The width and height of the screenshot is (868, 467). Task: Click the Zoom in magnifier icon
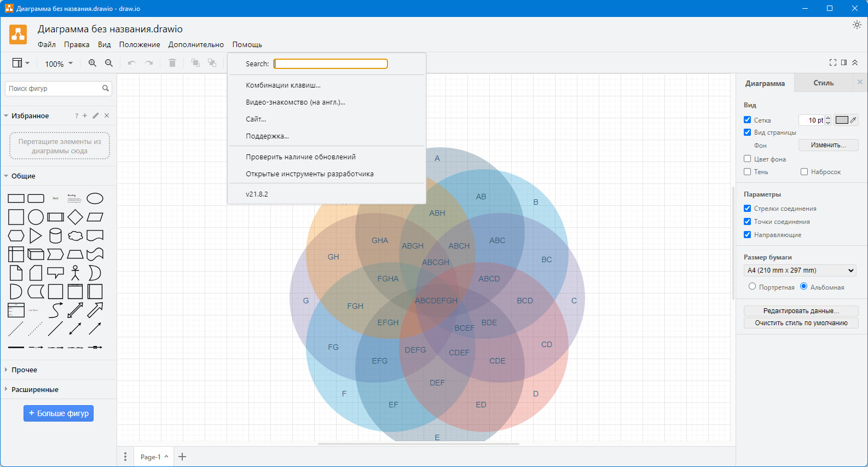point(92,64)
